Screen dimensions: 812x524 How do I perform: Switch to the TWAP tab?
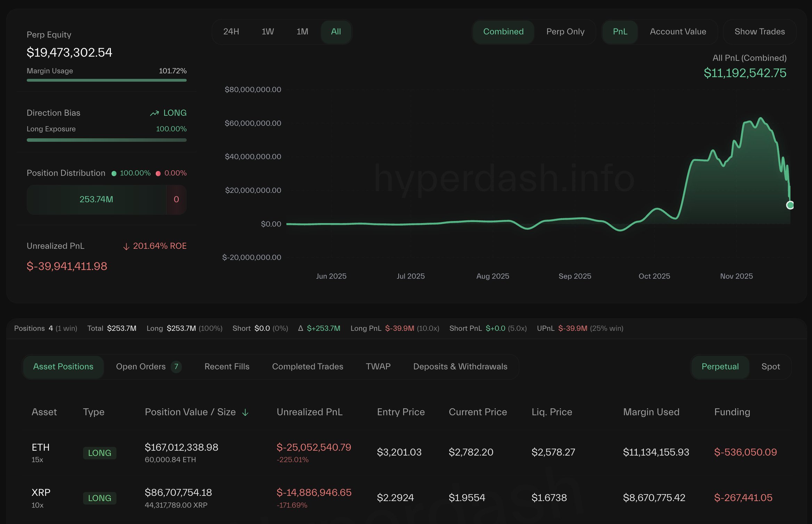(x=378, y=367)
